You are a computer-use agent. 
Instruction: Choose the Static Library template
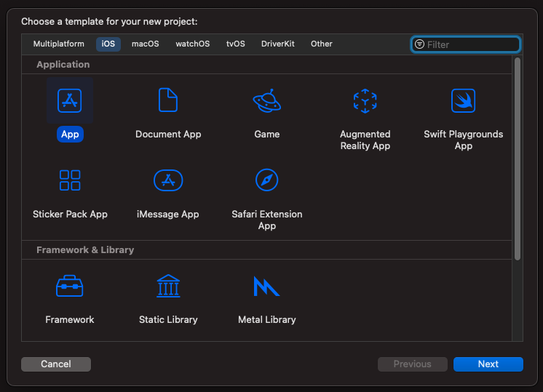click(x=168, y=286)
